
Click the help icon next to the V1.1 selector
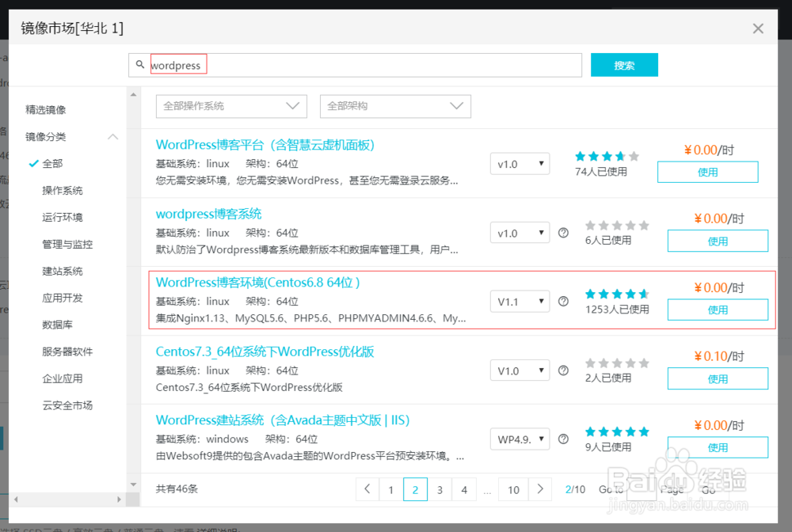point(562,302)
